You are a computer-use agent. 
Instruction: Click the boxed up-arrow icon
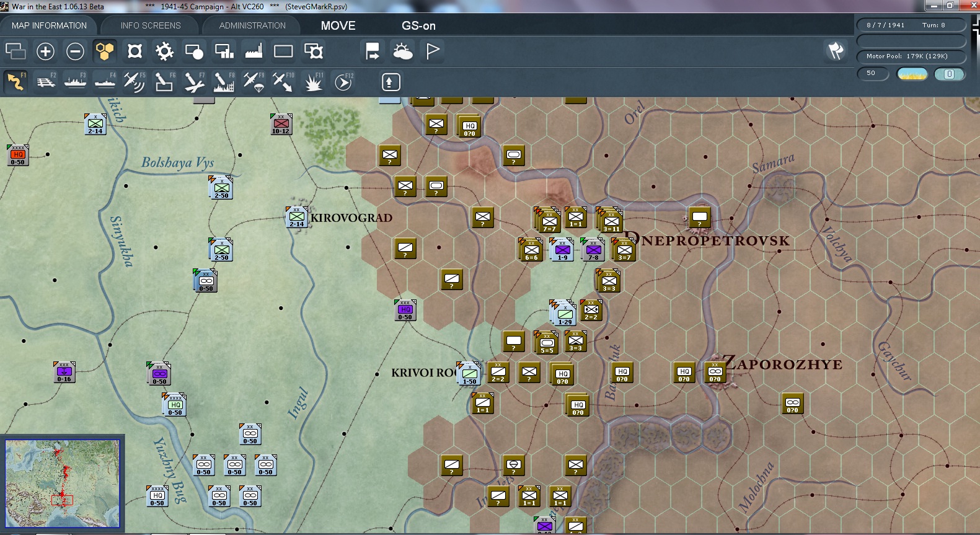click(x=391, y=82)
